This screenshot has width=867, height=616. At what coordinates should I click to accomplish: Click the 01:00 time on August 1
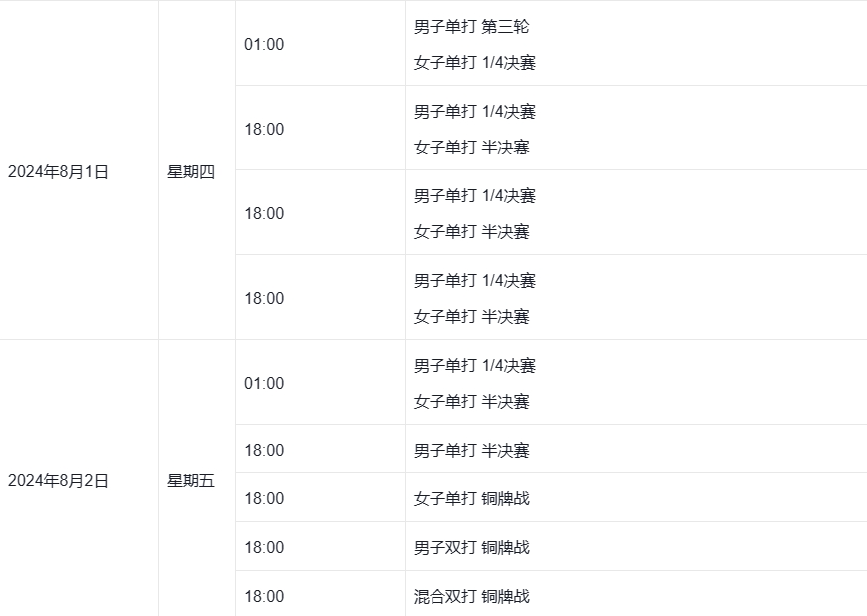click(264, 44)
